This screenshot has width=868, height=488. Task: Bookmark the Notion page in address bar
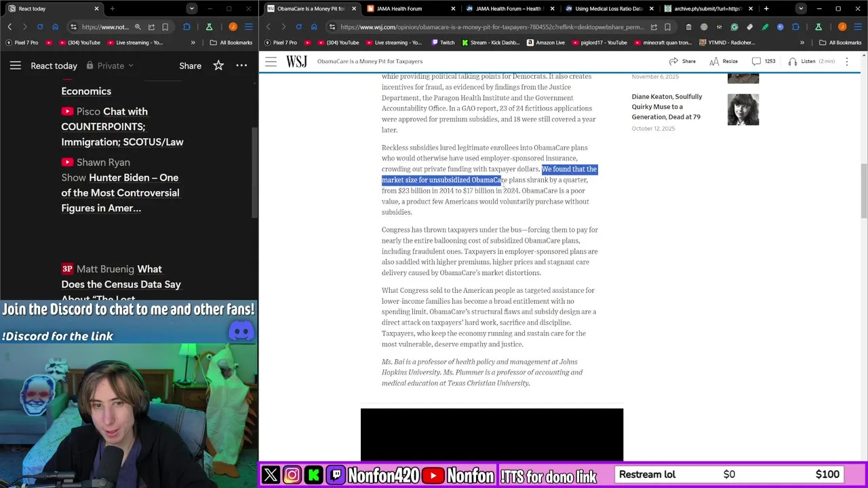pos(165,27)
